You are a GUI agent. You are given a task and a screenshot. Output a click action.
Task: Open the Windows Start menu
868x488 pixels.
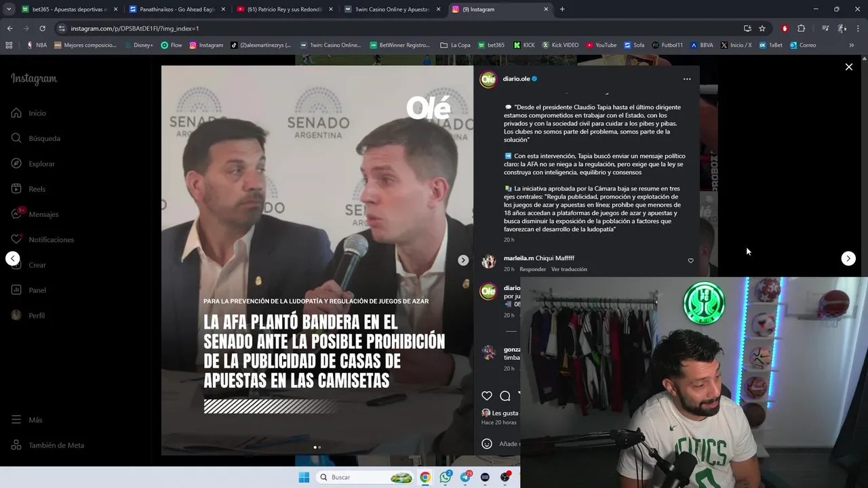304,477
